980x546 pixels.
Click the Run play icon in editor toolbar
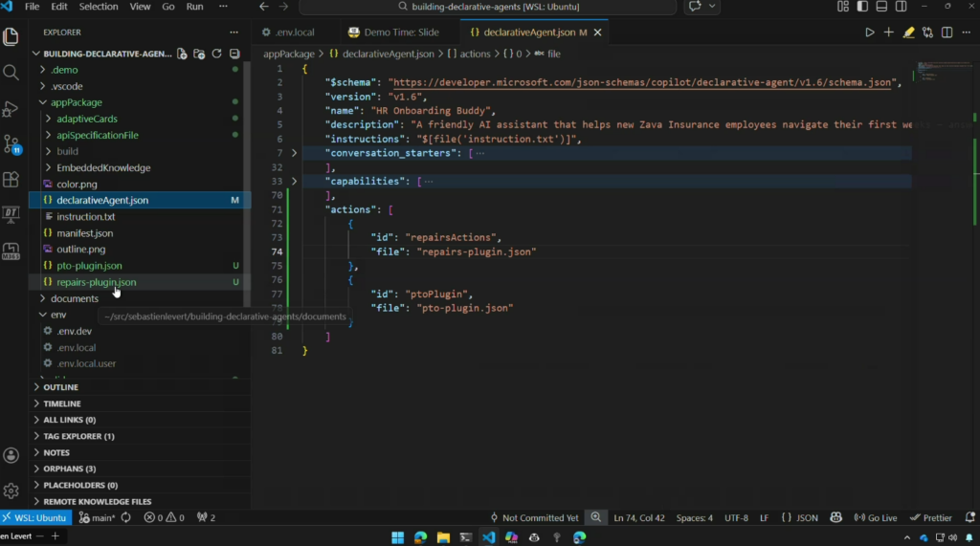(869, 33)
